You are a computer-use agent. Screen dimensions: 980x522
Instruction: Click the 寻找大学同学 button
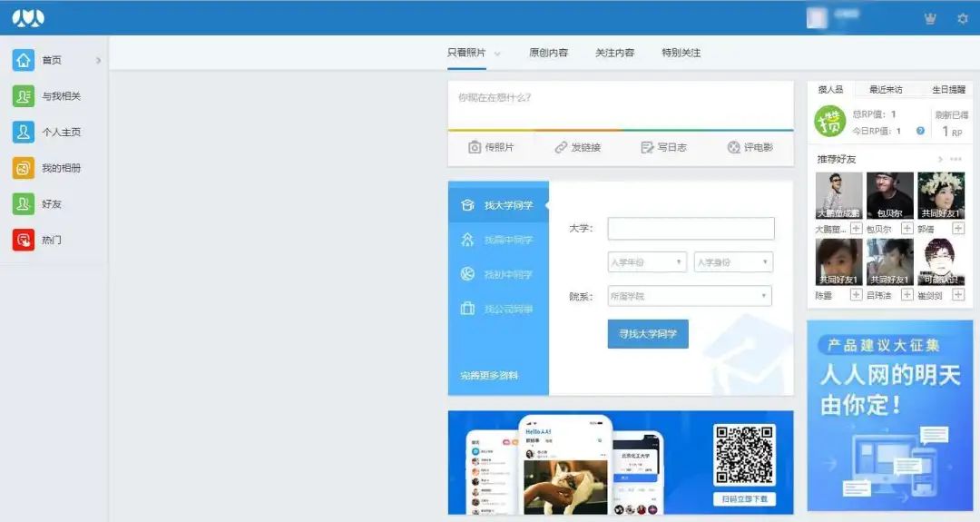[x=648, y=334]
